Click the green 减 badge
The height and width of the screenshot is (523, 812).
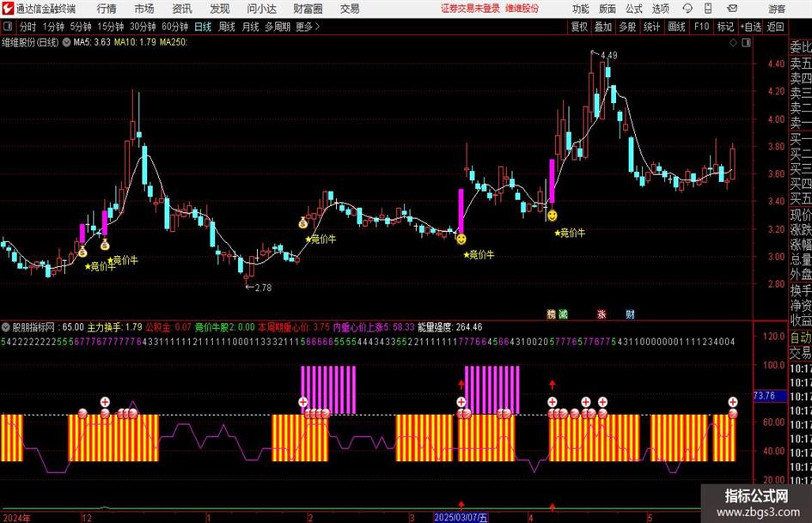pos(563,313)
